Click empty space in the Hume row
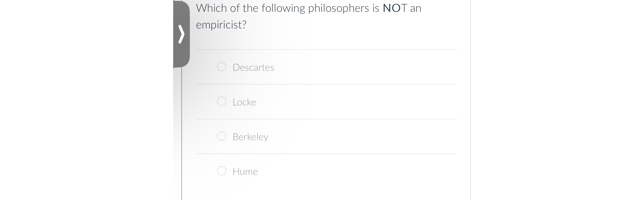 coord(363,171)
